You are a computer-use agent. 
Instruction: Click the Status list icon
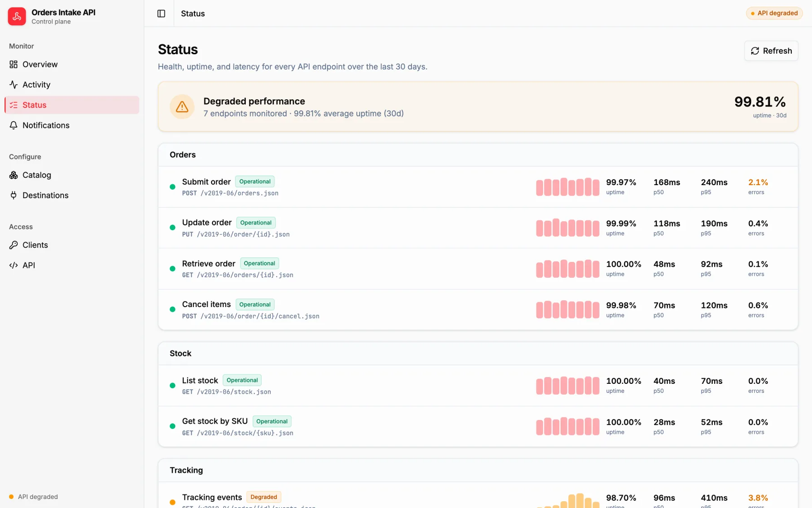point(14,105)
